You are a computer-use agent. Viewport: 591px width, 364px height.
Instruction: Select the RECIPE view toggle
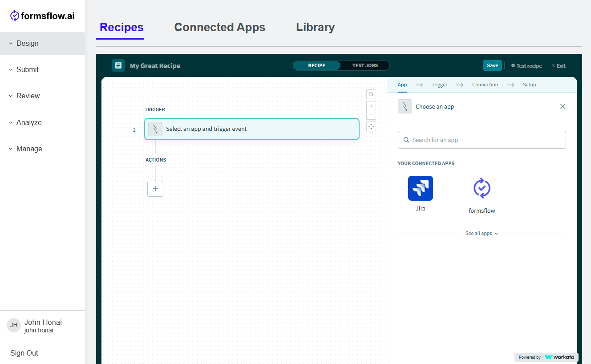[316, 65]
